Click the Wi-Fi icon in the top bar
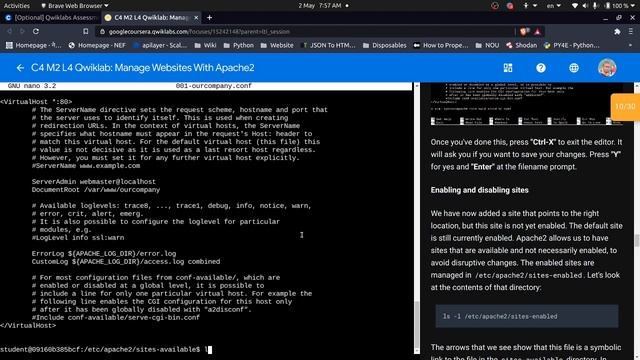The width and height of the screenshot is (640, 360). tap(575, 6)
